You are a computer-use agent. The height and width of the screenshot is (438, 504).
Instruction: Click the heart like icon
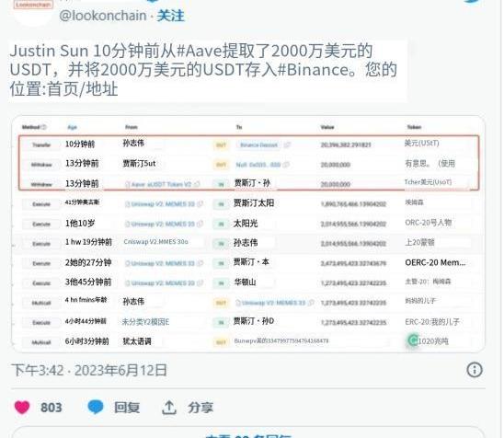point(22,407)
